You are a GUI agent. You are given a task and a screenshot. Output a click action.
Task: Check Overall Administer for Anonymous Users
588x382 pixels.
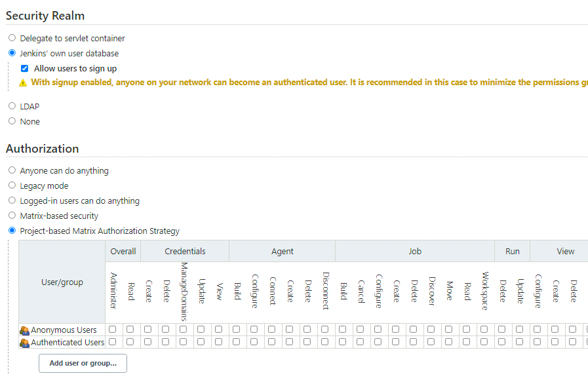113,330
